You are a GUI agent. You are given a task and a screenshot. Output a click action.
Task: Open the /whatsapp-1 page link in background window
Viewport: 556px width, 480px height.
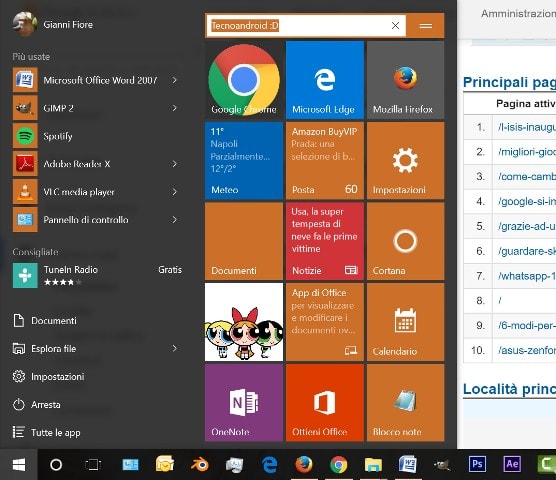[527, 276]
